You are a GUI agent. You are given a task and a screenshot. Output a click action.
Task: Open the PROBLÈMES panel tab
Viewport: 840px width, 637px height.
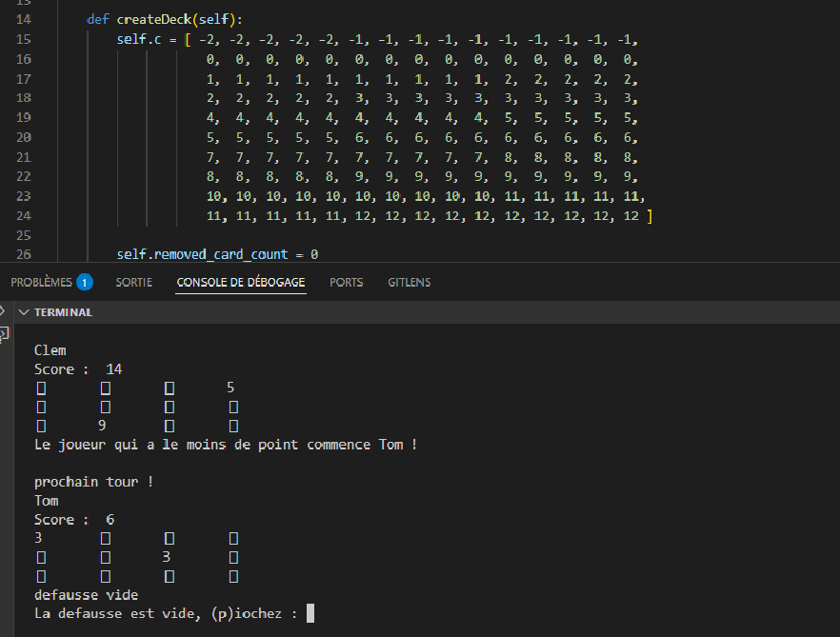pyautogui.click(x=41, y=282)
